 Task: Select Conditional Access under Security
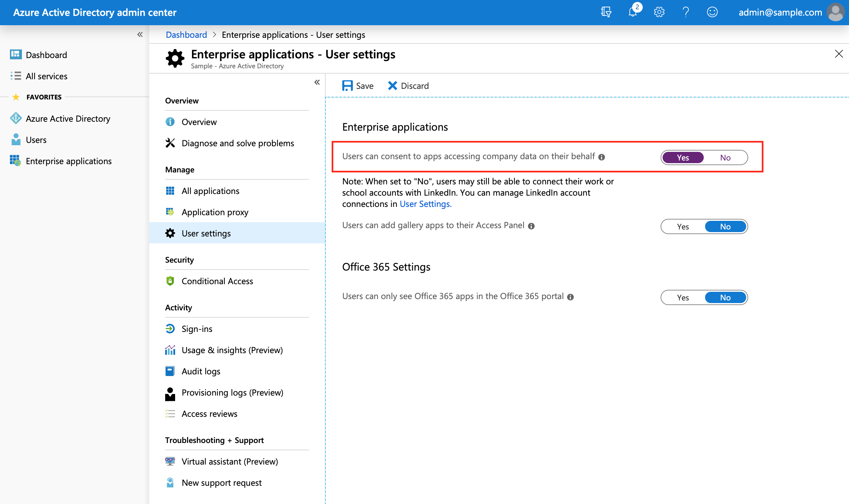(217, 281)
